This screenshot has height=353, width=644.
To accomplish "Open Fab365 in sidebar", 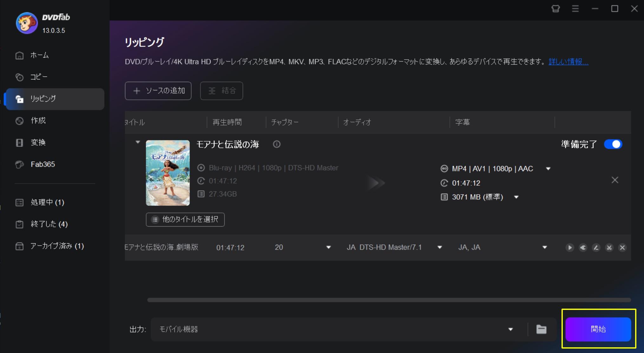I will (x=55, y=164).
